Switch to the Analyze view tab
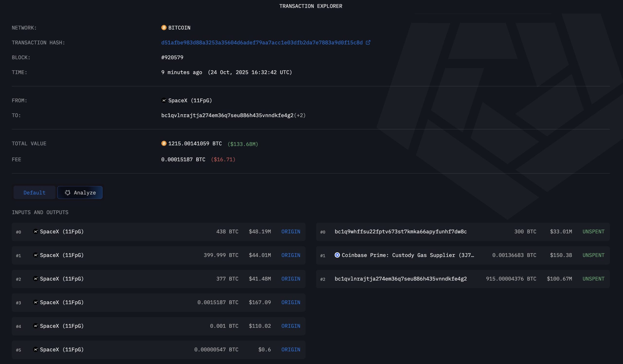 pyautogui.click(x=80, y=192)
